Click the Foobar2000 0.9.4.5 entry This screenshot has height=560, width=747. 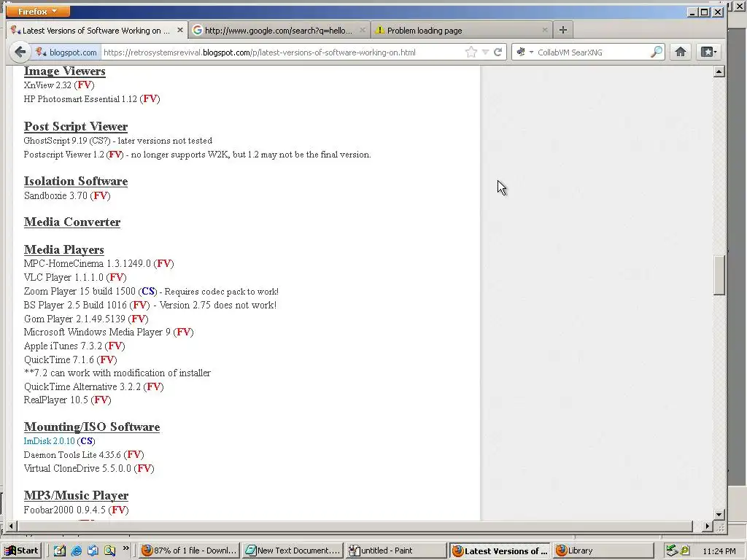tap(76, 510)
